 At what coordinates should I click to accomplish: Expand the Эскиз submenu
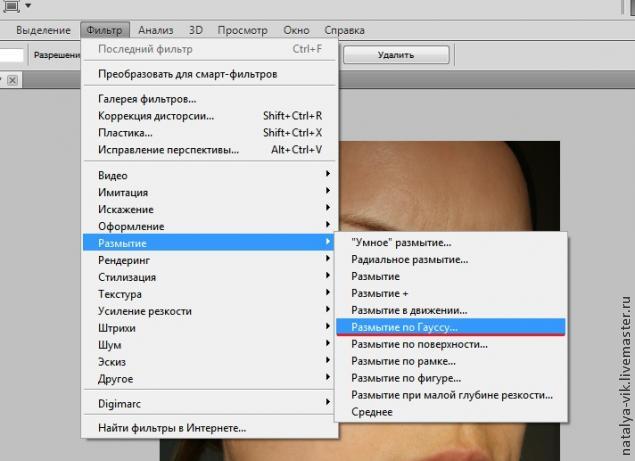[x=210, y=362]
